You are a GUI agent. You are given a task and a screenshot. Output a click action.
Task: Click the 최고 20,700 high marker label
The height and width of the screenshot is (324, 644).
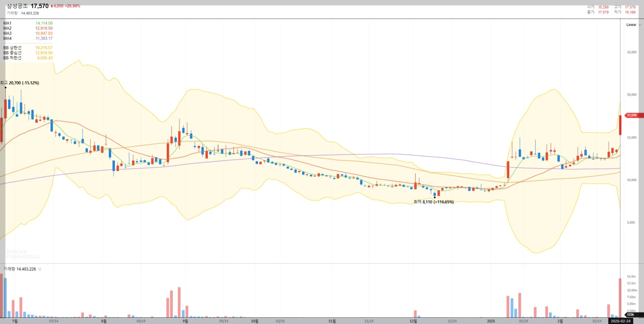click(20, 83)
